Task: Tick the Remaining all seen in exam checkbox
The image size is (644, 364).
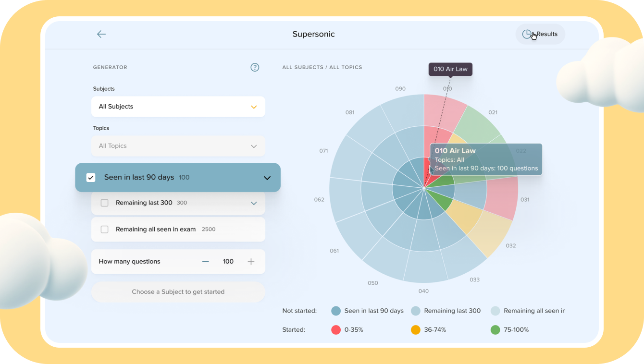Action: pos(104,230)
